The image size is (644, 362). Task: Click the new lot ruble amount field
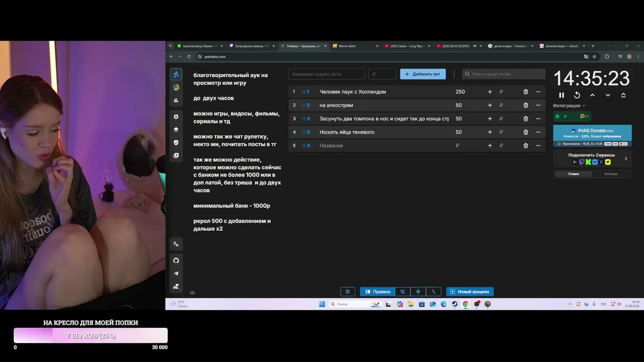(382, 74)
